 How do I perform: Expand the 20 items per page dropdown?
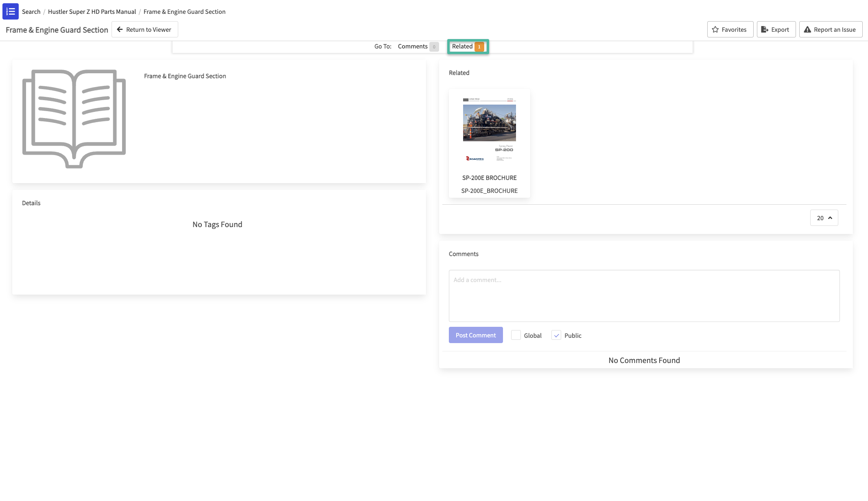(x=824, y=218)
